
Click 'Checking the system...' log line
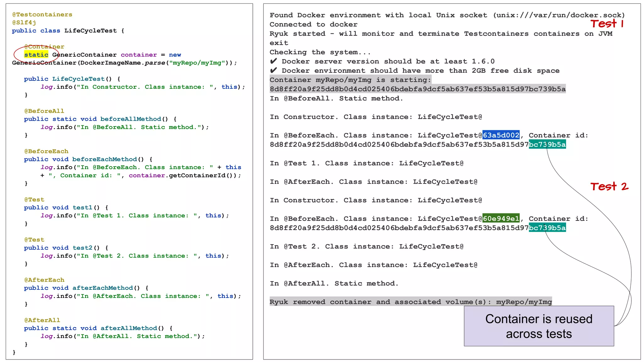point(320,52)
